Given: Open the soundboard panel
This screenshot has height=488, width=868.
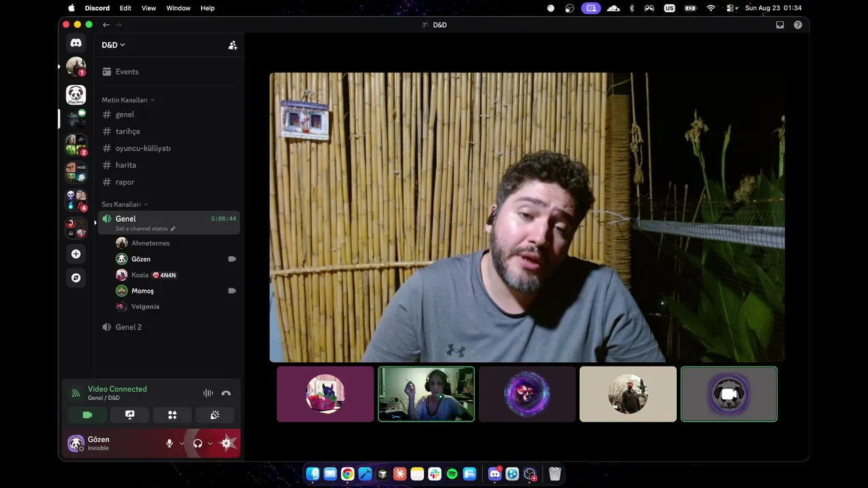Looking at the screenshot, I should pos(215,415).
